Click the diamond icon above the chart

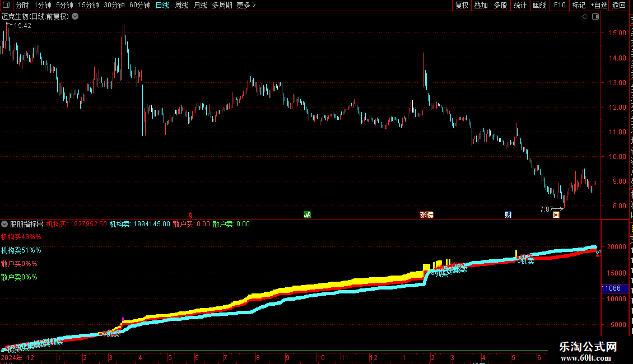coord(585,17)
